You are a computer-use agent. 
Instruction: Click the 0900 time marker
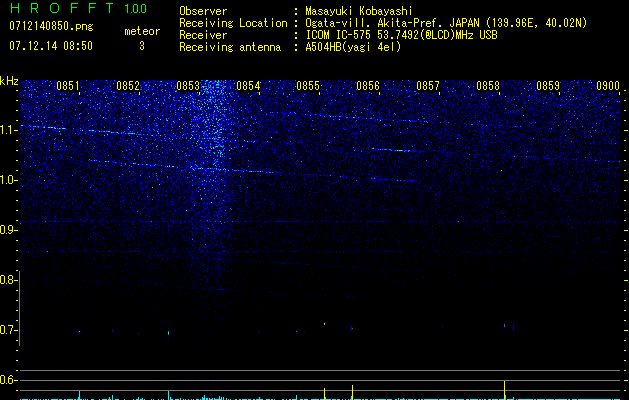click(608, 86)
